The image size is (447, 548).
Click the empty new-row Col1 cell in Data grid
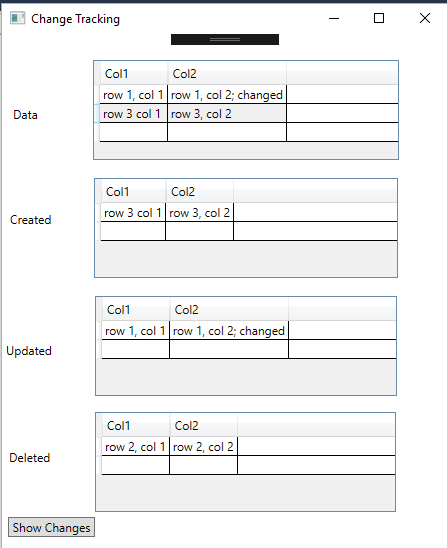(134, 132)
